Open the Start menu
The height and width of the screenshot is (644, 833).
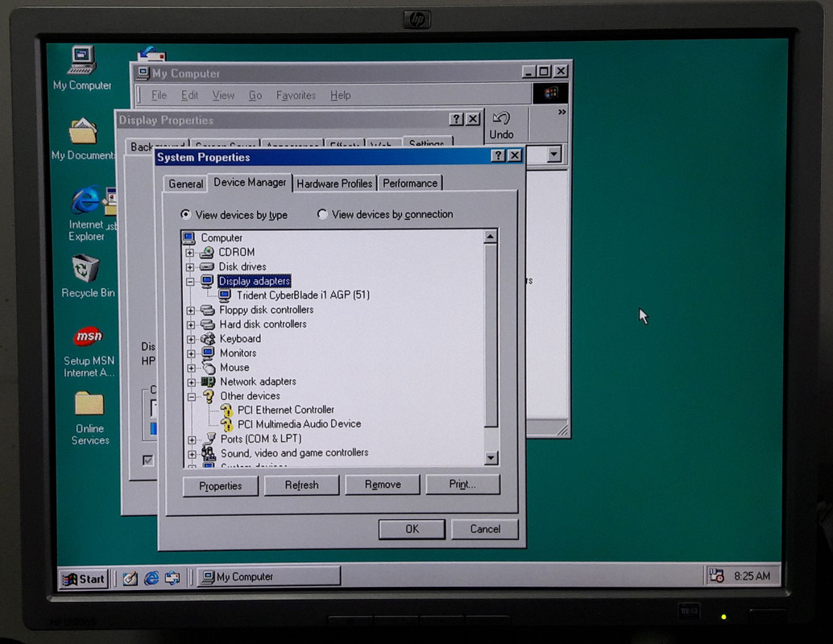(x=84, y=579)
